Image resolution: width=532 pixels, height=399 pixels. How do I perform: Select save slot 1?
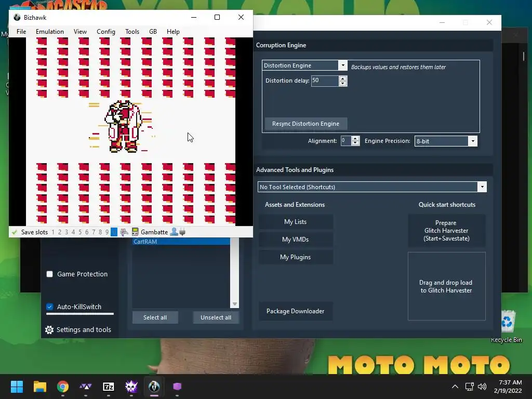click(53, 232)
